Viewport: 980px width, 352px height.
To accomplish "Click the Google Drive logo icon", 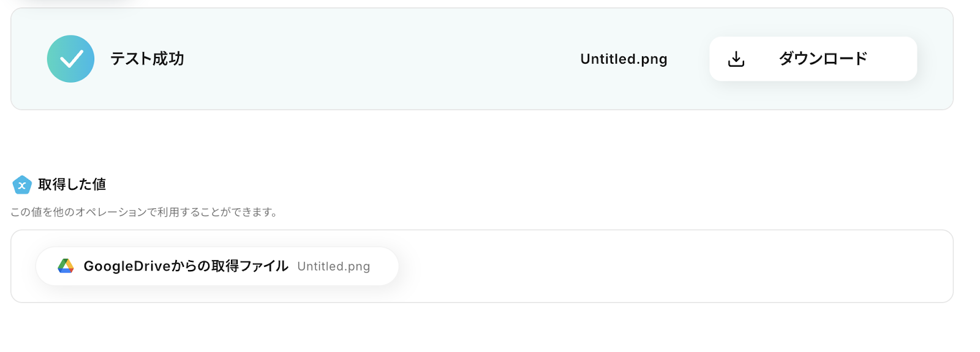I will click(x=66, y=266).
